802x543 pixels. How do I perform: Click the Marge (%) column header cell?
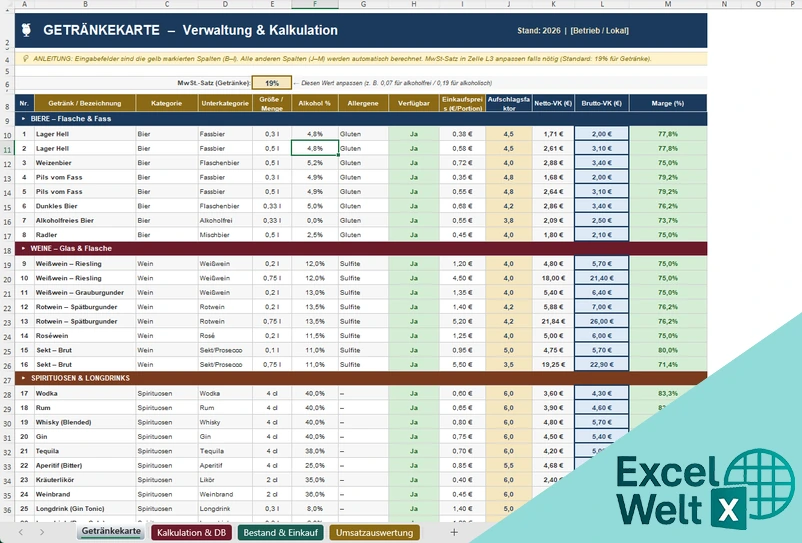pos(667,103)
